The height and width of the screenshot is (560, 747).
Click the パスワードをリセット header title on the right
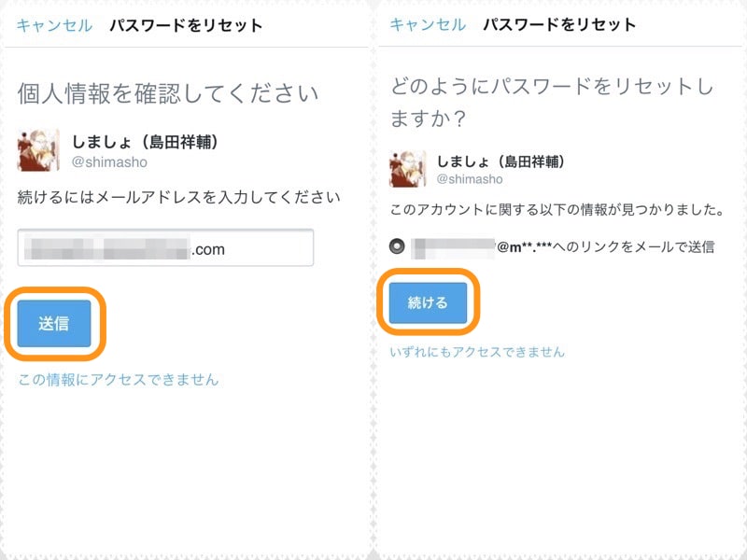558,26
